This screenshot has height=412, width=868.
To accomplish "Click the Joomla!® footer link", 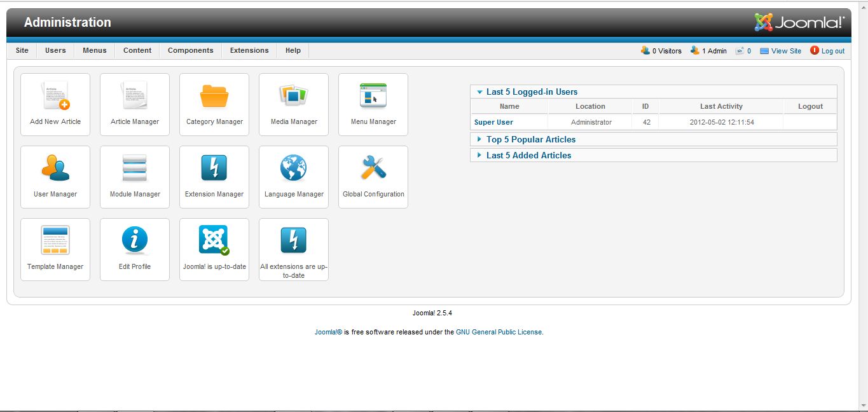I will point(329,332).
